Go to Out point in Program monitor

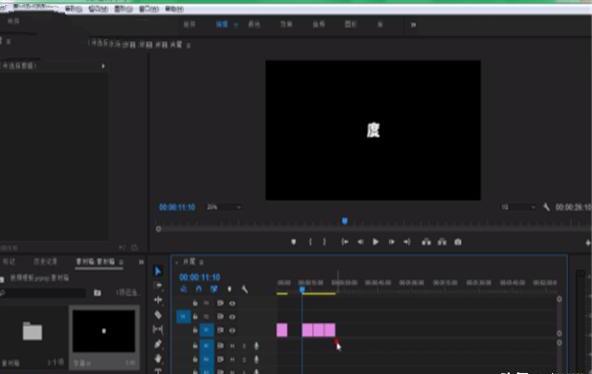(x=407, y=242)
